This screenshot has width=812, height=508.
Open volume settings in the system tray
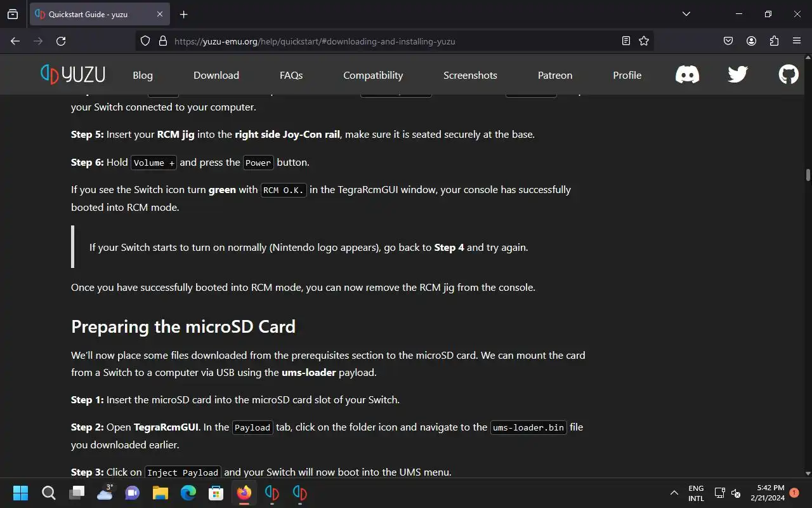tap(736, 493)
